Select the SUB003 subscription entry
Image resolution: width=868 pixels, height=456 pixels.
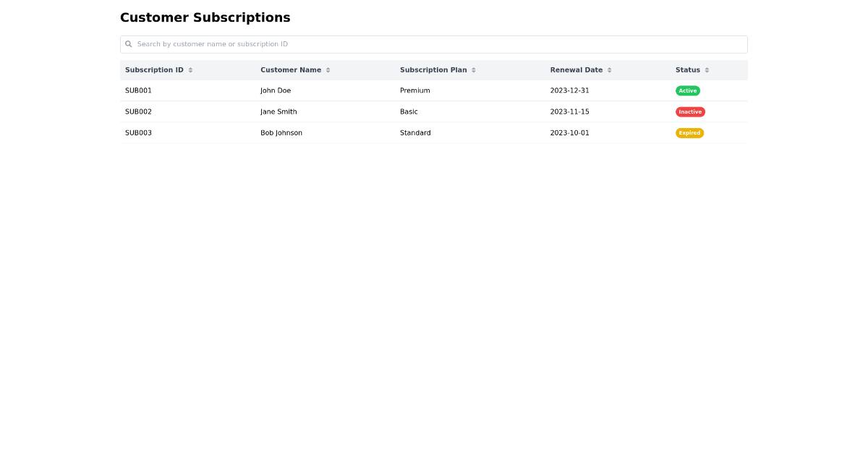pyautogui.click(x=138, y=132)
